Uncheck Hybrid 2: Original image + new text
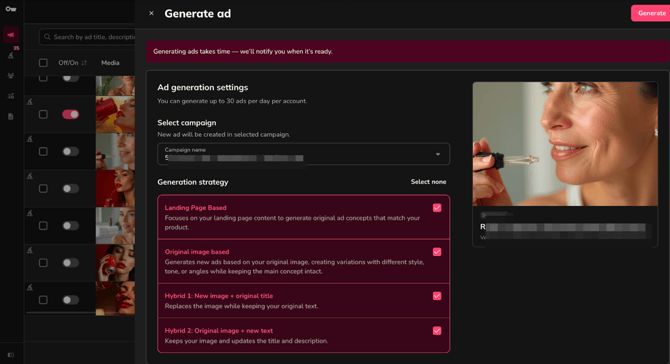670x364 pixels. pos(437,331)
